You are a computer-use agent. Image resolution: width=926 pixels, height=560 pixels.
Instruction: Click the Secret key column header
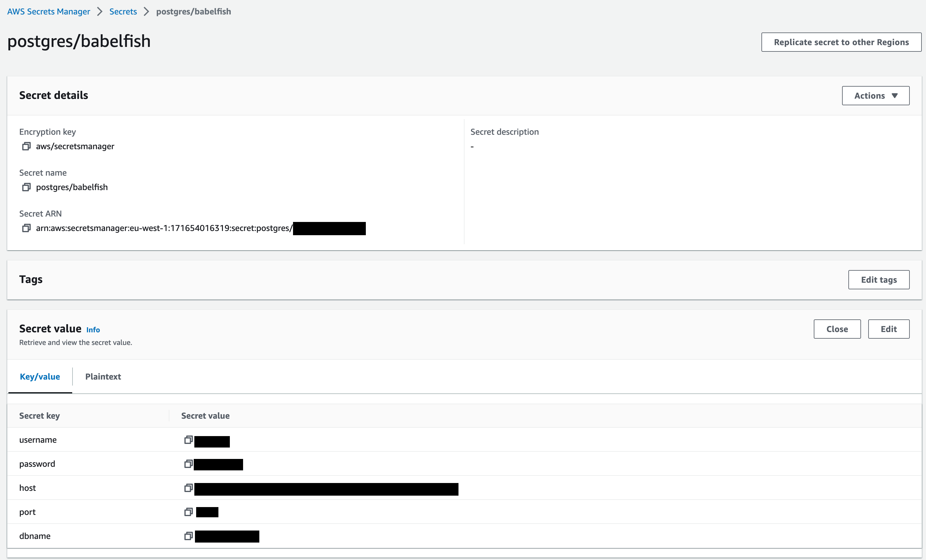(39, 416)
